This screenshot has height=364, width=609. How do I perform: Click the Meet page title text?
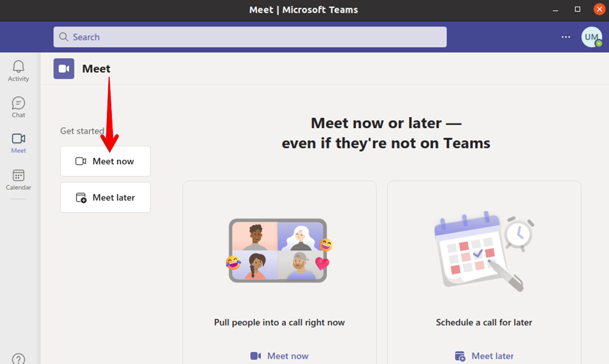point(96,69)
